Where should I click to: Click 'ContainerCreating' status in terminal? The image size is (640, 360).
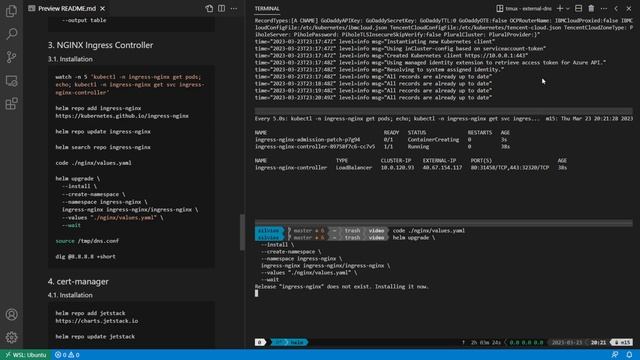pyautogui.click(x=433, y=140)
